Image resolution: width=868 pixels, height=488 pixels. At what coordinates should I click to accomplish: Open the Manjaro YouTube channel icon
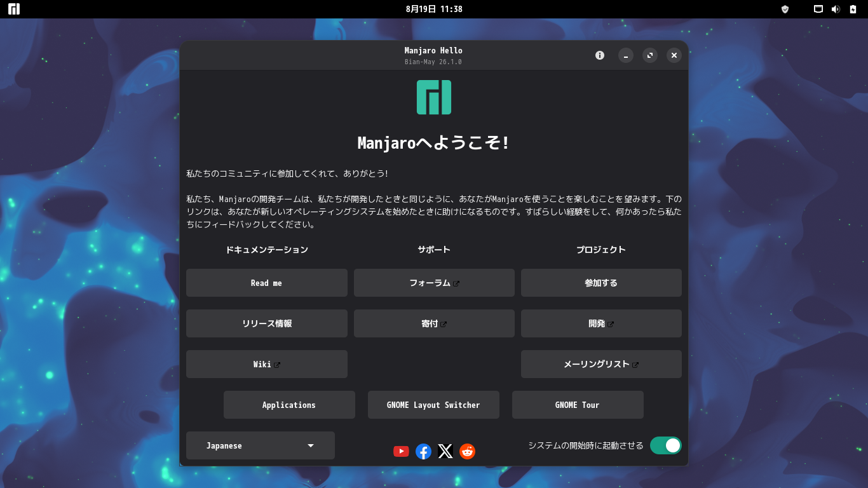(401, 451)
